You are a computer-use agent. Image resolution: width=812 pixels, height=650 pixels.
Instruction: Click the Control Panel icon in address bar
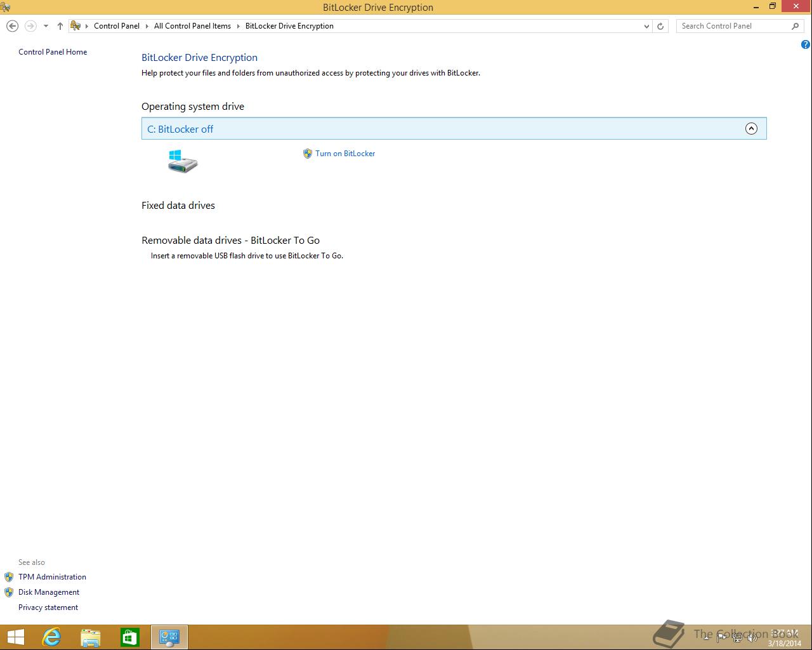pos(75,26)
